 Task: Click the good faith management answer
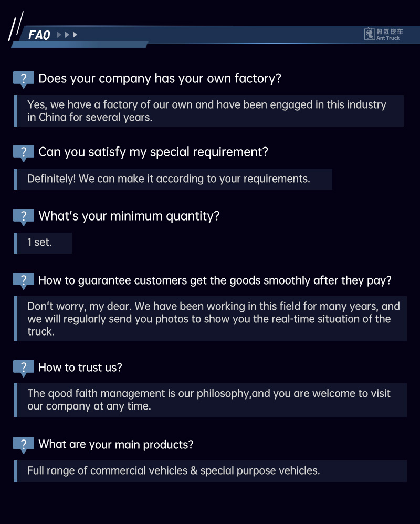pyautogui.click(x=211, y=400)
